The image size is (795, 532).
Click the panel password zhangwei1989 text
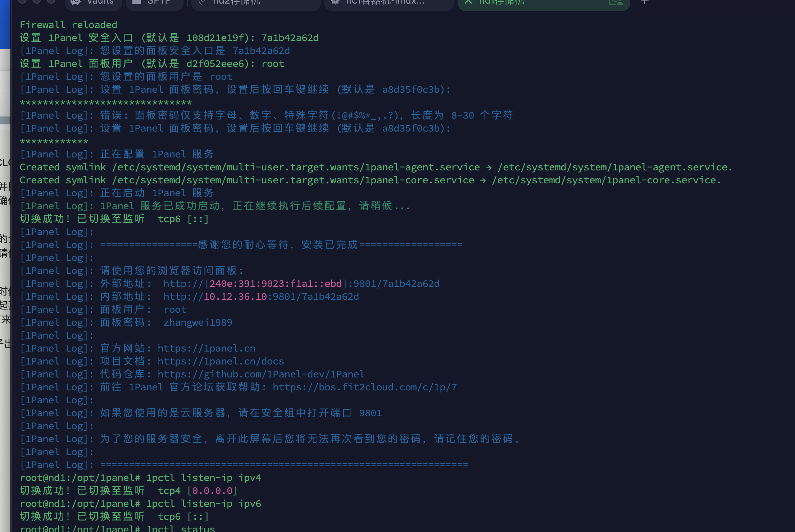point(197,322)
